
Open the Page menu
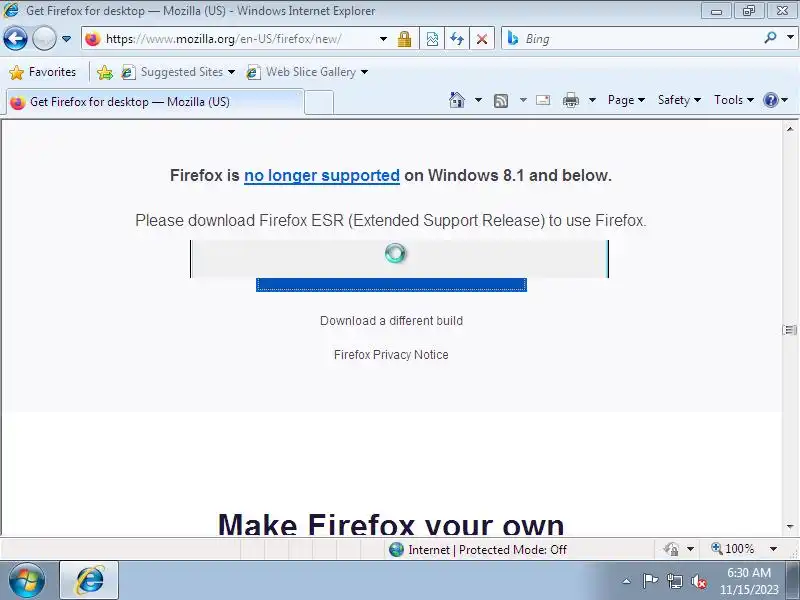click(626, 100)
